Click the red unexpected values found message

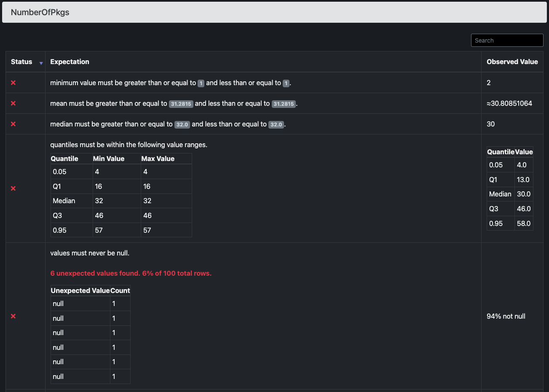(x=131, y=273)
